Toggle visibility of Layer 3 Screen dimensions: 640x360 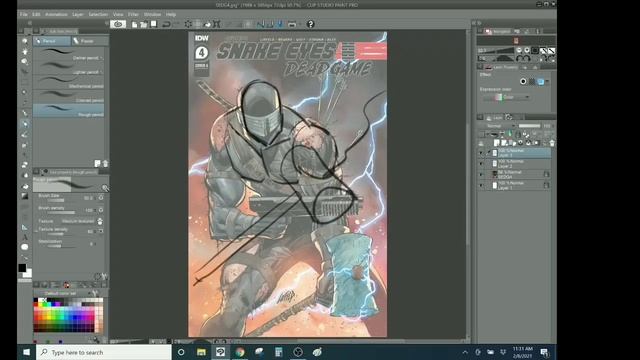click(x=481, y=153)
